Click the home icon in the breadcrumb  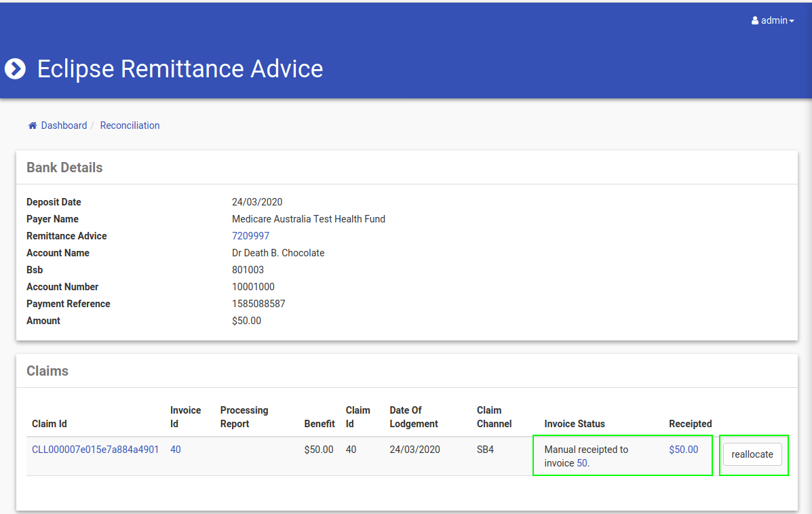[x=32, y=125]
